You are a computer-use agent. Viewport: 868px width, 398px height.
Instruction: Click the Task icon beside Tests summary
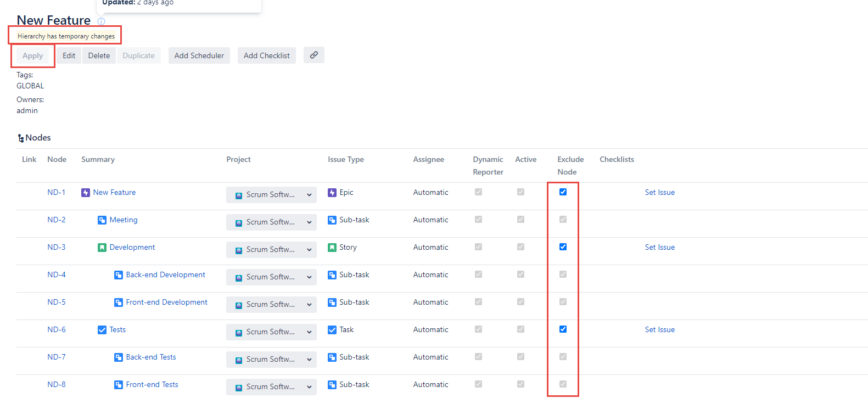coord(102,330)
